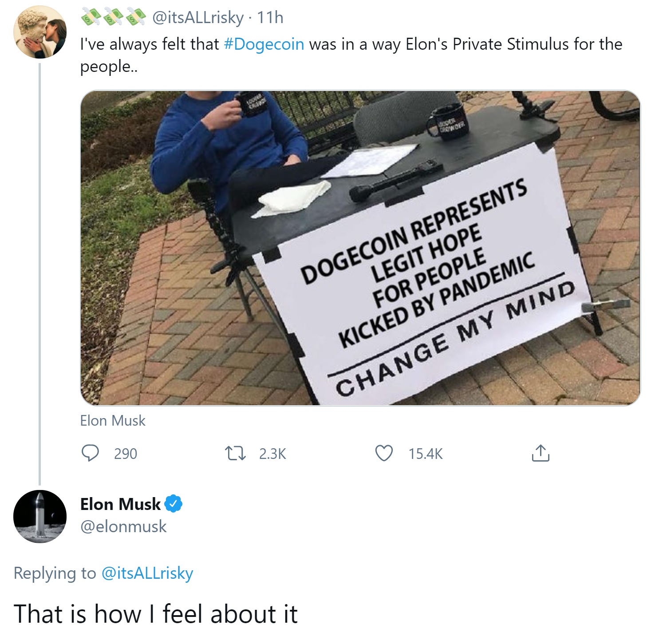655x644 pixels.
Task: Click the money emoji display name
Action: (x=113, y=17)
